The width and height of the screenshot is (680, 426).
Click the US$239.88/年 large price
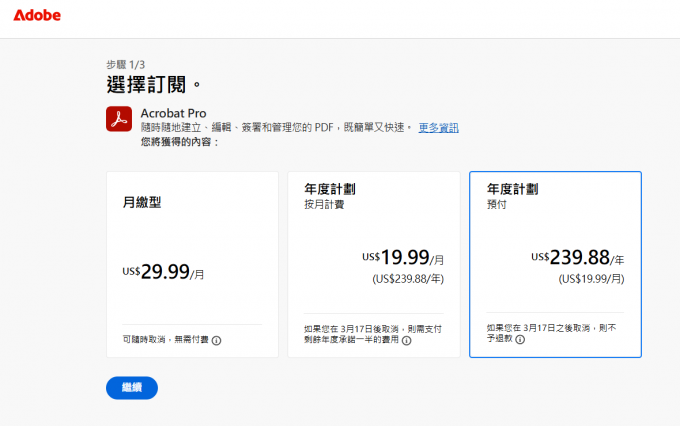pos(578,257)
